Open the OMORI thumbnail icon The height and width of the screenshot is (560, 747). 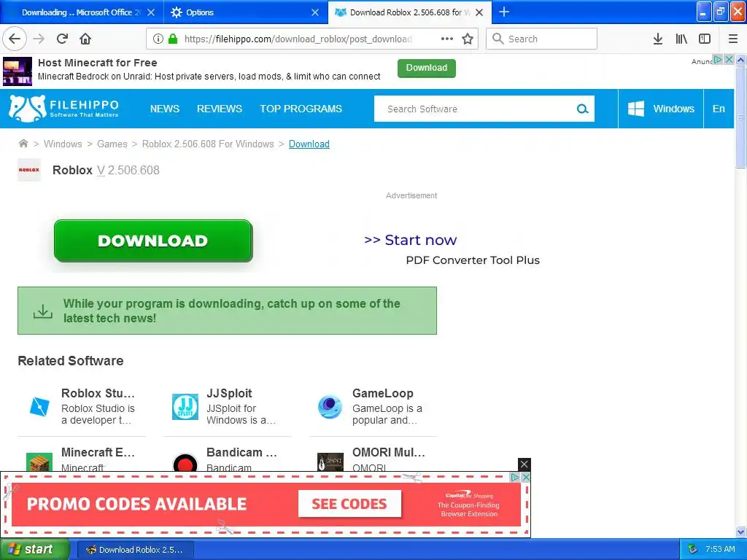point(330,462)
